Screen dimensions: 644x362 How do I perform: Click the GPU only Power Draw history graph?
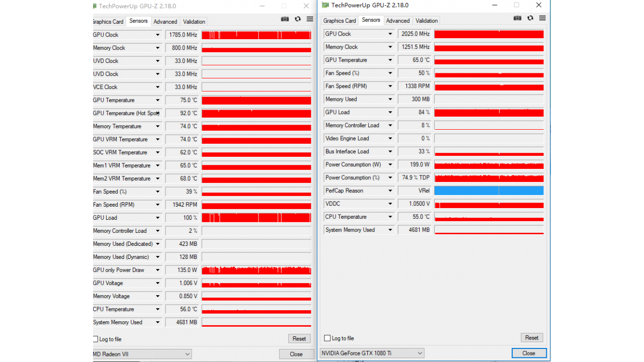(257, 270)
